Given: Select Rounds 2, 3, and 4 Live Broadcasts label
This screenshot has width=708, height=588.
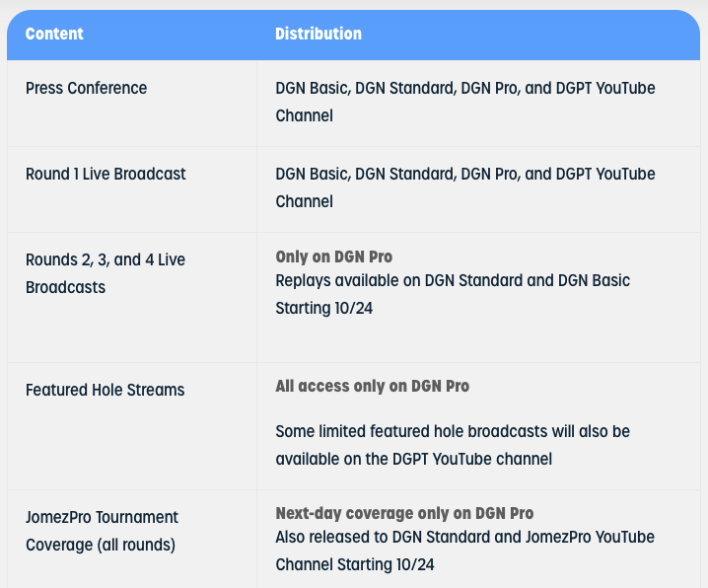Looking at the screenshot, I should [106, 273].
